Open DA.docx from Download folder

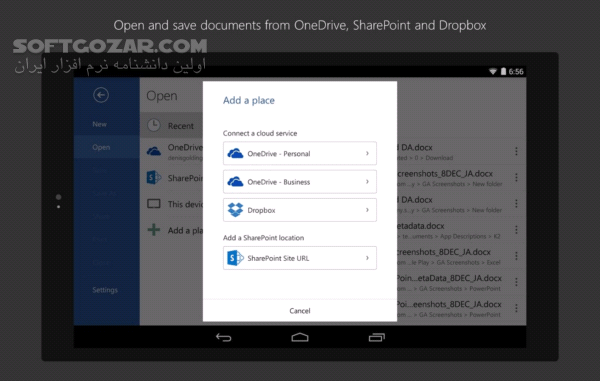pyautogui.click(x=453, y=151)
